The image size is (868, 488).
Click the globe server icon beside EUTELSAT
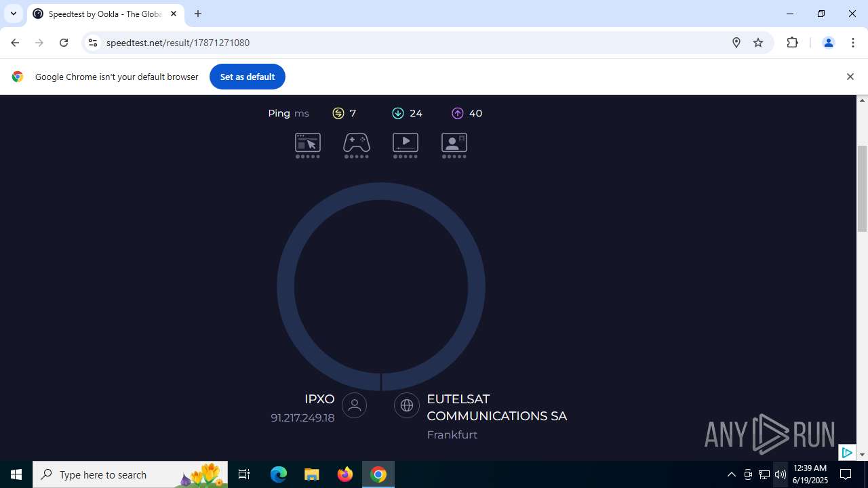coord(407,405)
